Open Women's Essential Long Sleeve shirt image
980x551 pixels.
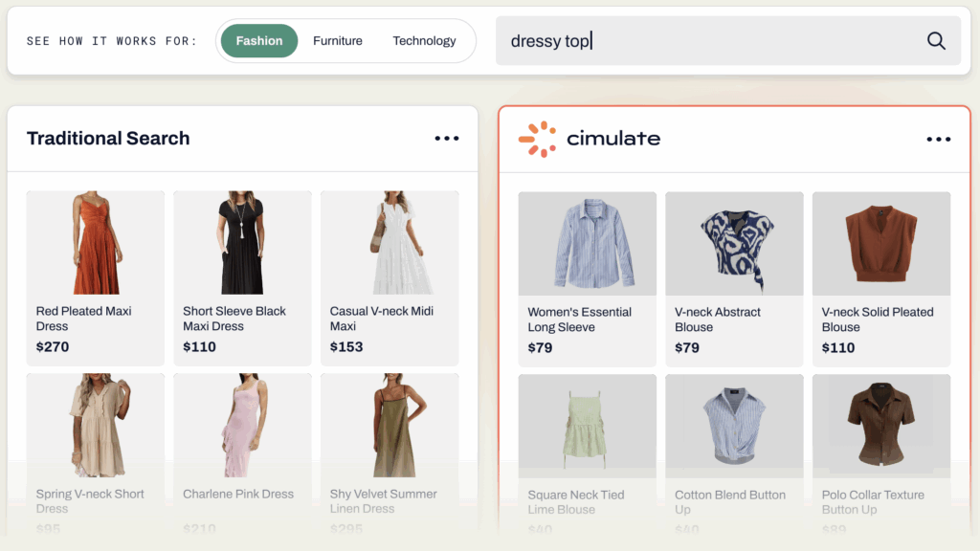[x=588, y=244]
